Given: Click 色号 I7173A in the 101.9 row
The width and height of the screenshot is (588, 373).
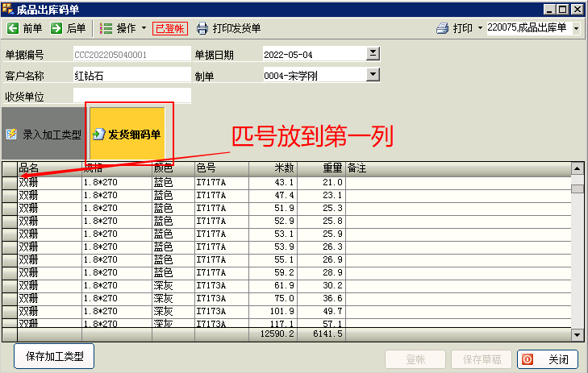Looking at the screenshot, I should point(222,311).
